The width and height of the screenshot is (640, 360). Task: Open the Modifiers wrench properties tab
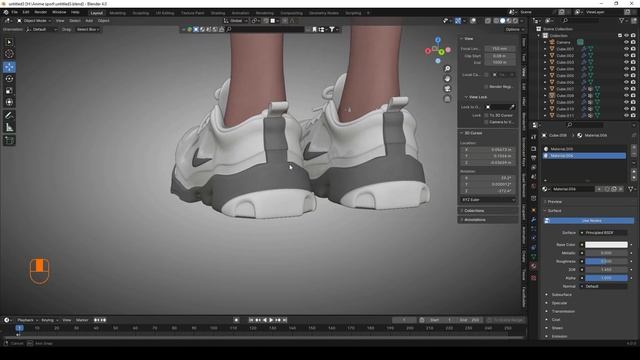click(x=533, y=219)
